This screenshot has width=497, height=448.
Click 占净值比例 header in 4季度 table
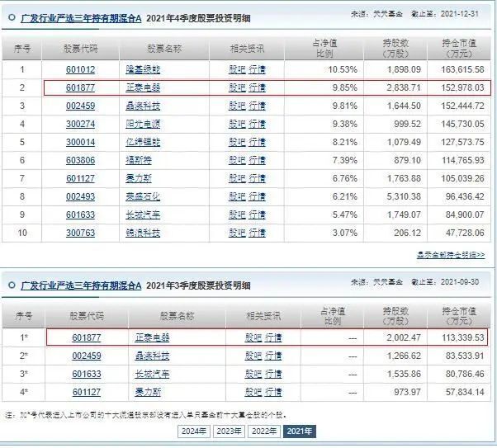(324, 48)
